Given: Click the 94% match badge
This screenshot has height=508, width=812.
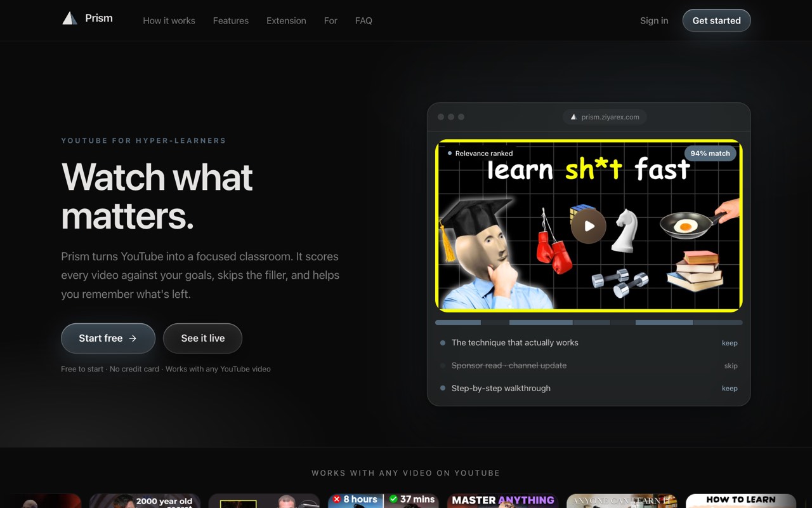Looking at the screenshot, I should tap(710, 153).
